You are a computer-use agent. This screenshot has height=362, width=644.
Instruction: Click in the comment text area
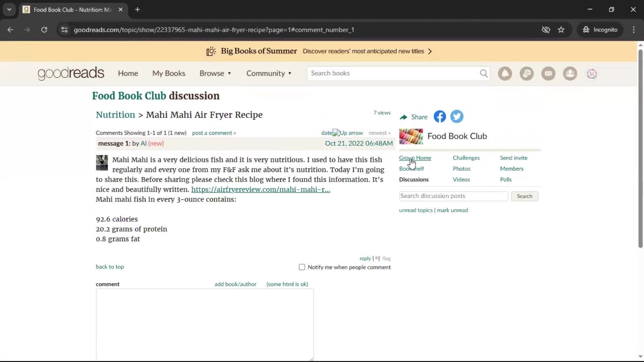(205, 325)
